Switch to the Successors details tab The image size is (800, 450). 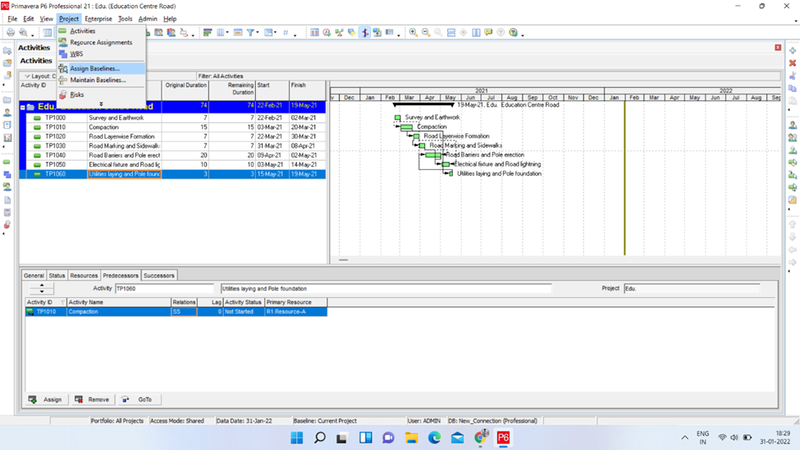pos(159,276)
